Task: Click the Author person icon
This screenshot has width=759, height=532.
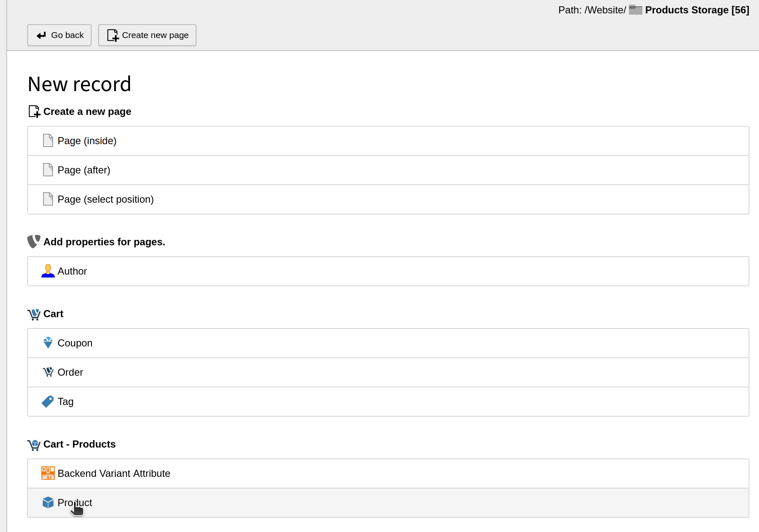Action: pos(48,271)
